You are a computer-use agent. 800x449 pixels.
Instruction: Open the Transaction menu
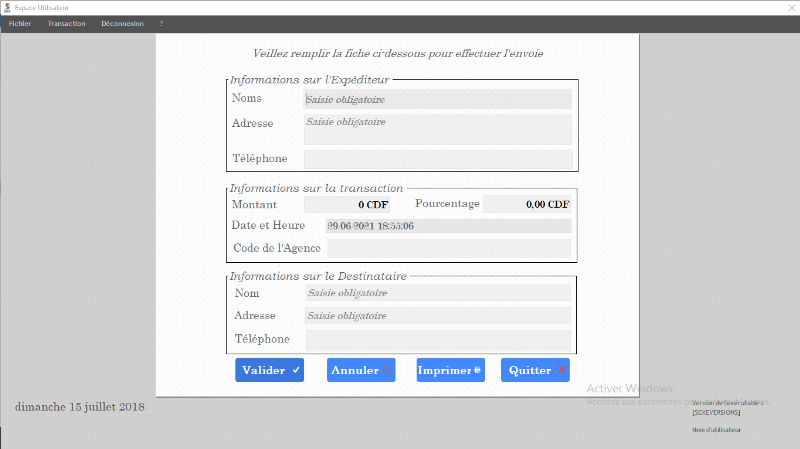click(x=66, y=23)
